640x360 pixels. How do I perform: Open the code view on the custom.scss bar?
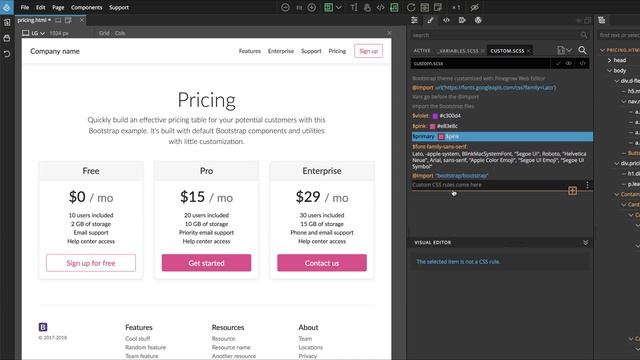coord(582,63)
